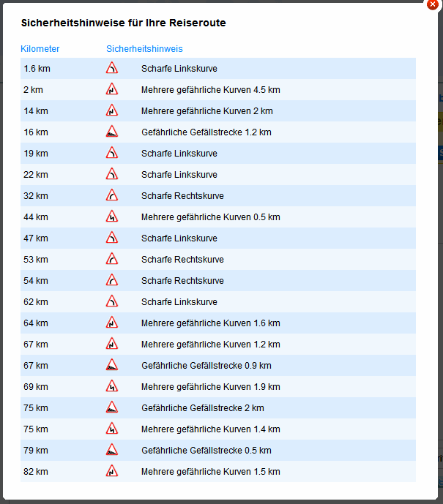443x504 pixels.
Task: Click the descent sign at 79 km
Action: (111, 451)
